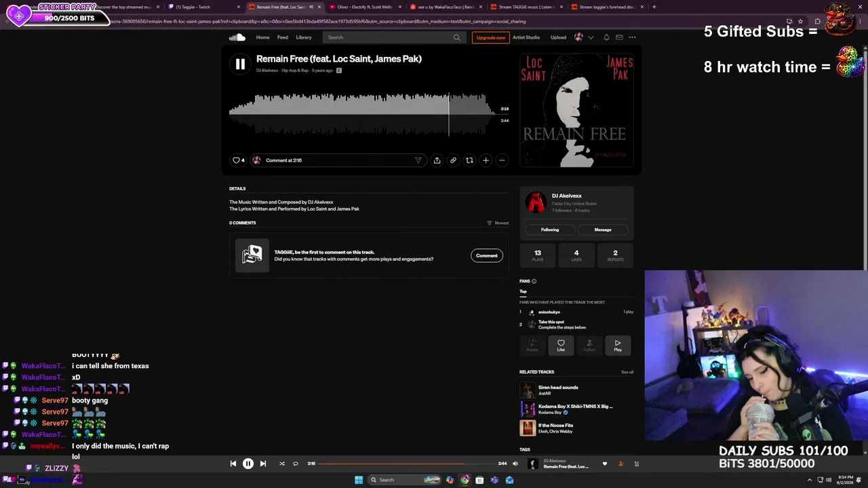Open the play queue icon in the player bar
The width and height of the screenshot is (868, 488).
[636, 464]
